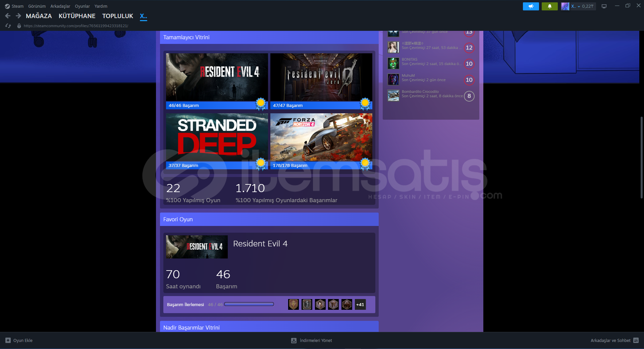Click the profile avatar in the header
Screen dimensions: 644x349
[x=565, y=6]
